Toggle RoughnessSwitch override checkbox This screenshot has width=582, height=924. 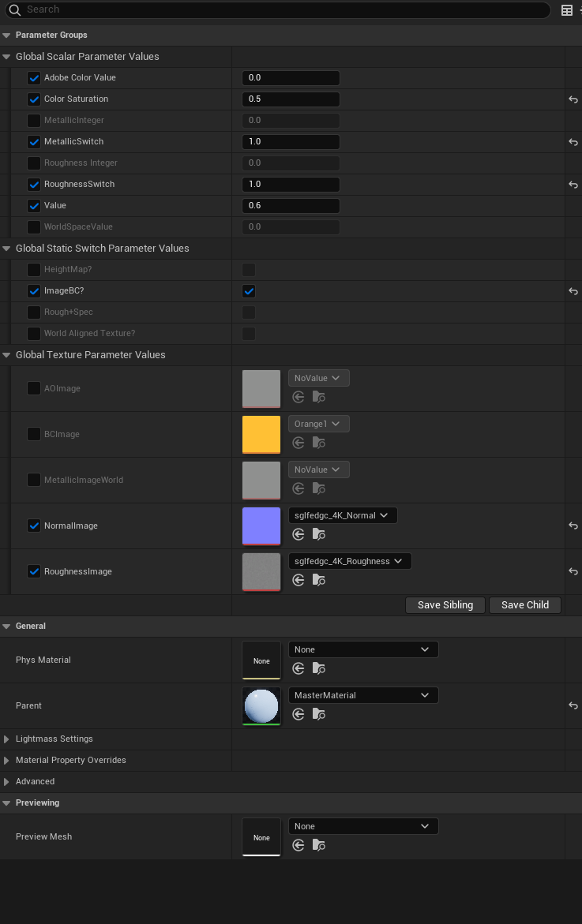[34, 185]
